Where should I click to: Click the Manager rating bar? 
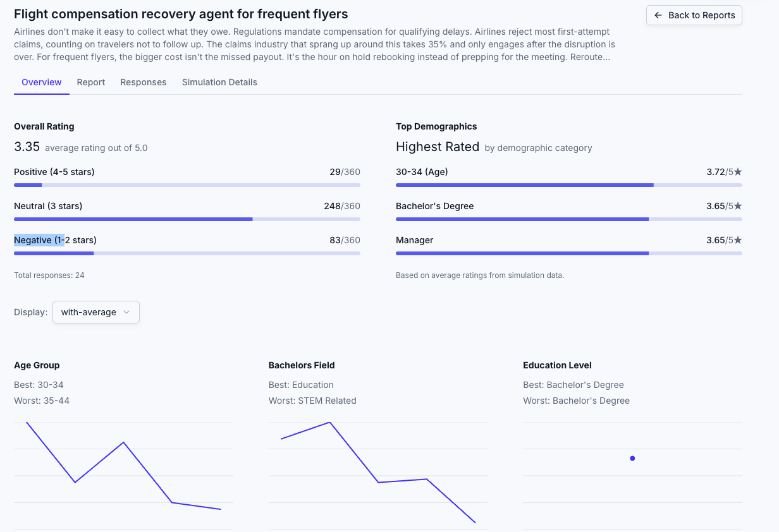coord(568,253)
